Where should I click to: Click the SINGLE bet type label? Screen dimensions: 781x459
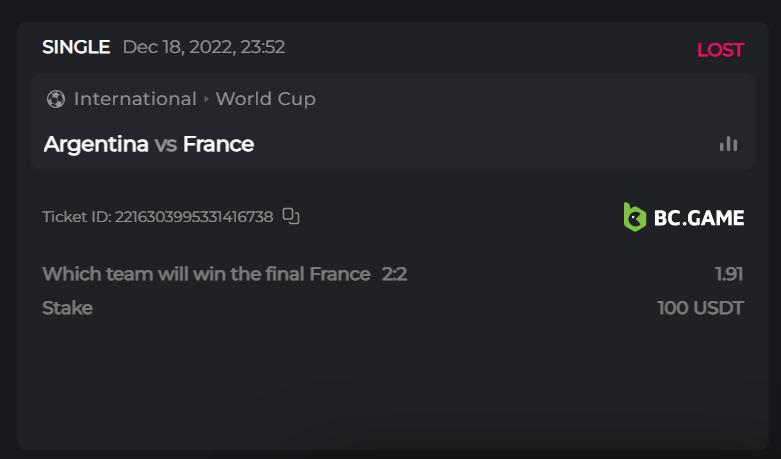(76, 47)
